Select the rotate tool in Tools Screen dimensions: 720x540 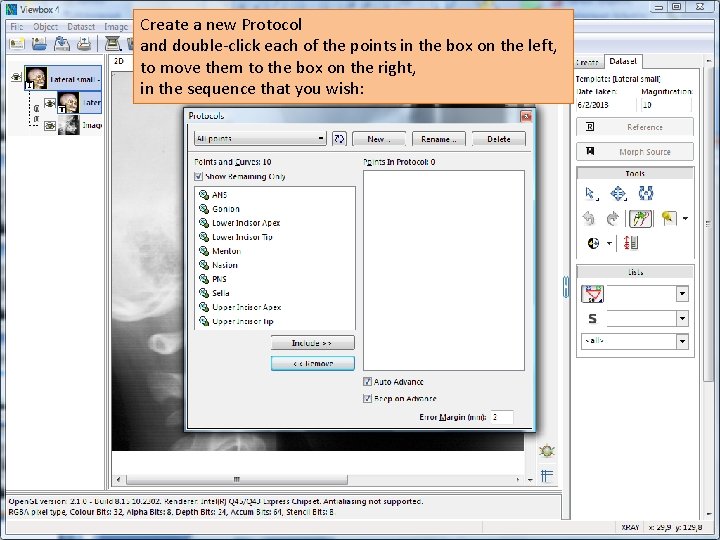(x=646, y=193)
